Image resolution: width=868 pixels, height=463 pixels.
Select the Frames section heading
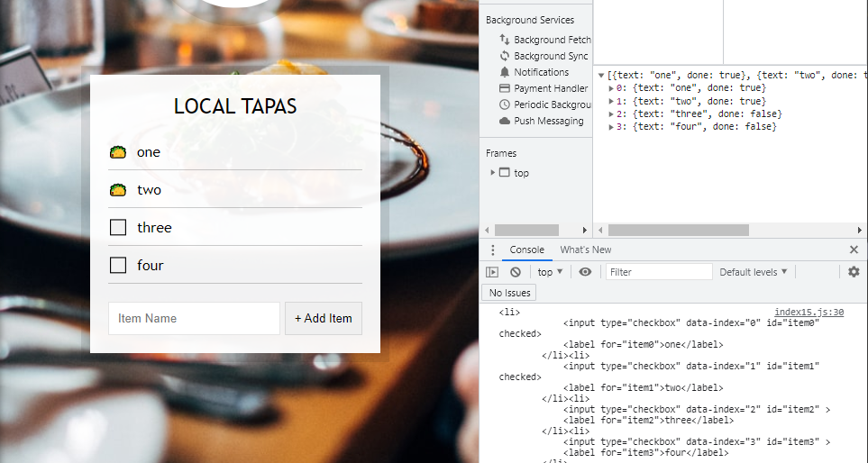(x=501, y=153)
